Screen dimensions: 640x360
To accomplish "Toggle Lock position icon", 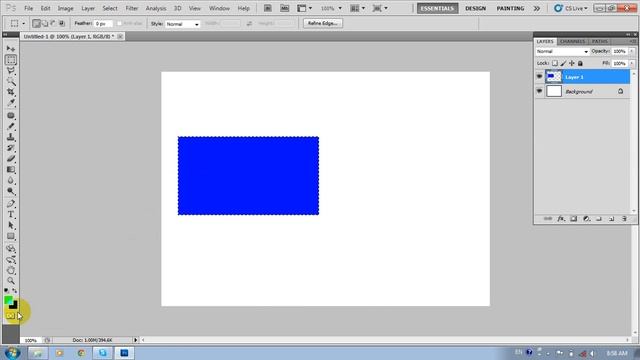I will [x=572, y=63].
